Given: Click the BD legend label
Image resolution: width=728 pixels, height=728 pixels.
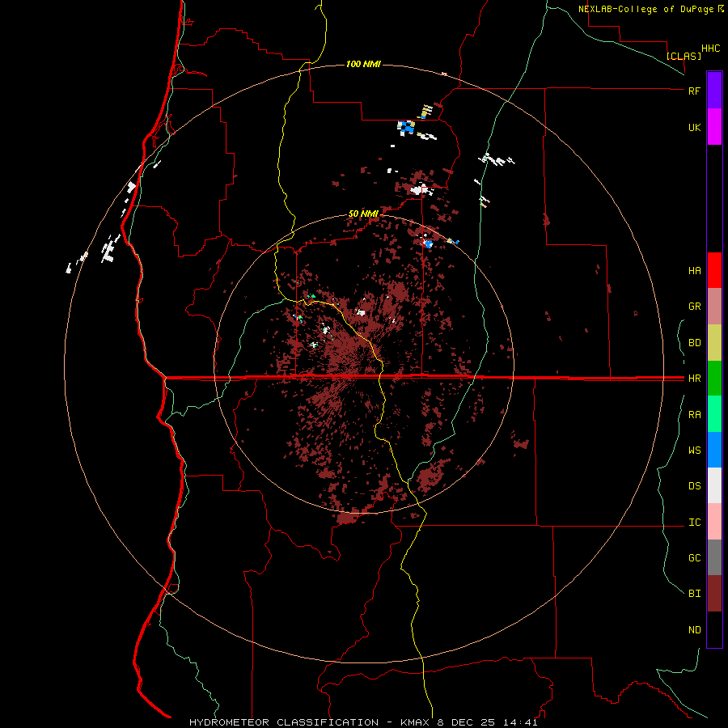Looking at the screenshot, I should tap(694, 343).
